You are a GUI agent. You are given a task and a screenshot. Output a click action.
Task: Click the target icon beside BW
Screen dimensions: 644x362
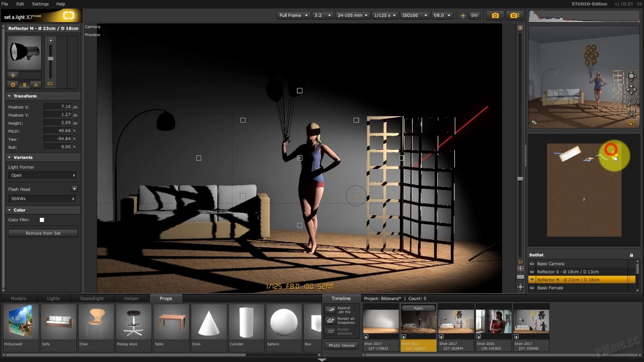coord(463,16)
